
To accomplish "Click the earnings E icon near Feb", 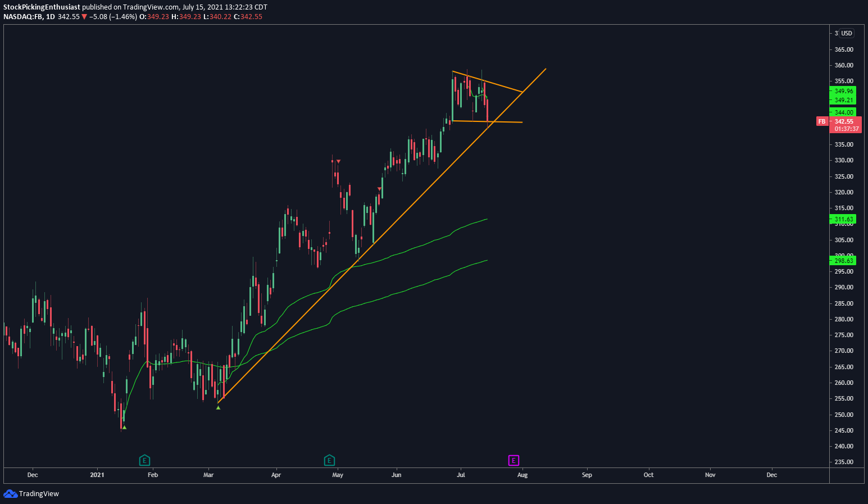I will coord(144,461).
